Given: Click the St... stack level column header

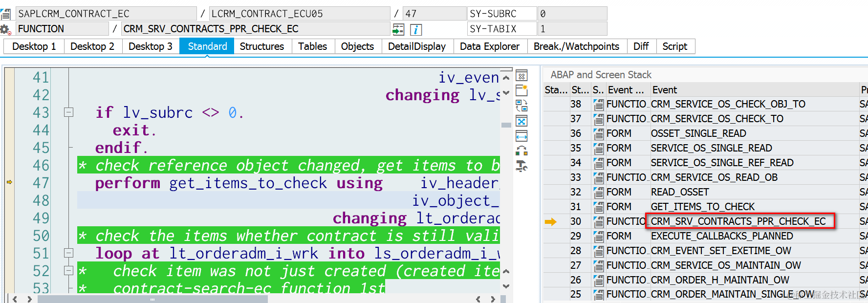Looking at the screenshot, I should pos(580,90).
